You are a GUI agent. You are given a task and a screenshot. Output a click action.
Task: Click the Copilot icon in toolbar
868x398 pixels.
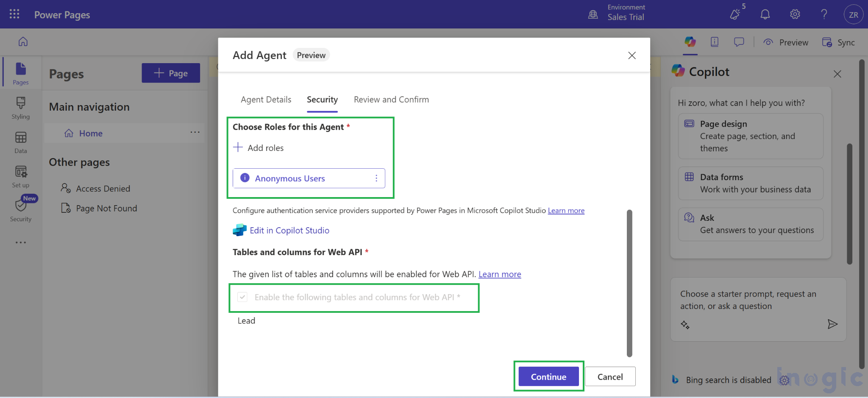[690, 42]
